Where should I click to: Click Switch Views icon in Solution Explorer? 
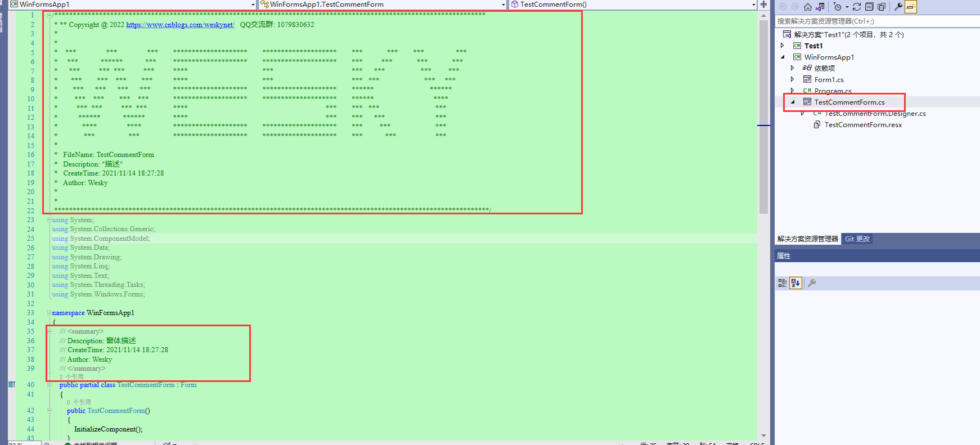[820, 7]
